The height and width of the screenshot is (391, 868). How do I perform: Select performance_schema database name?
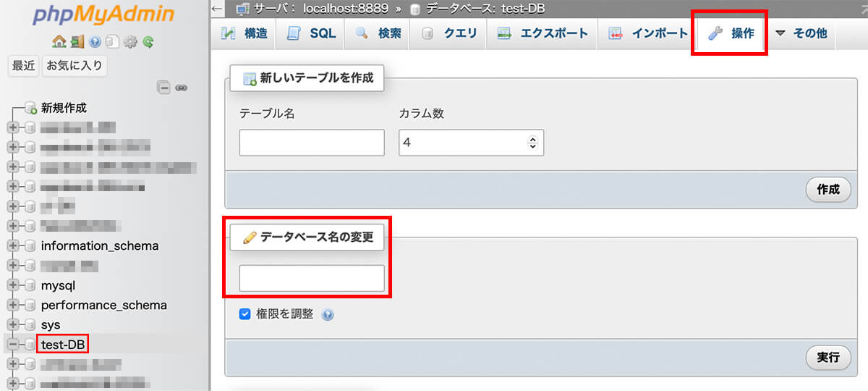point(104,305)
